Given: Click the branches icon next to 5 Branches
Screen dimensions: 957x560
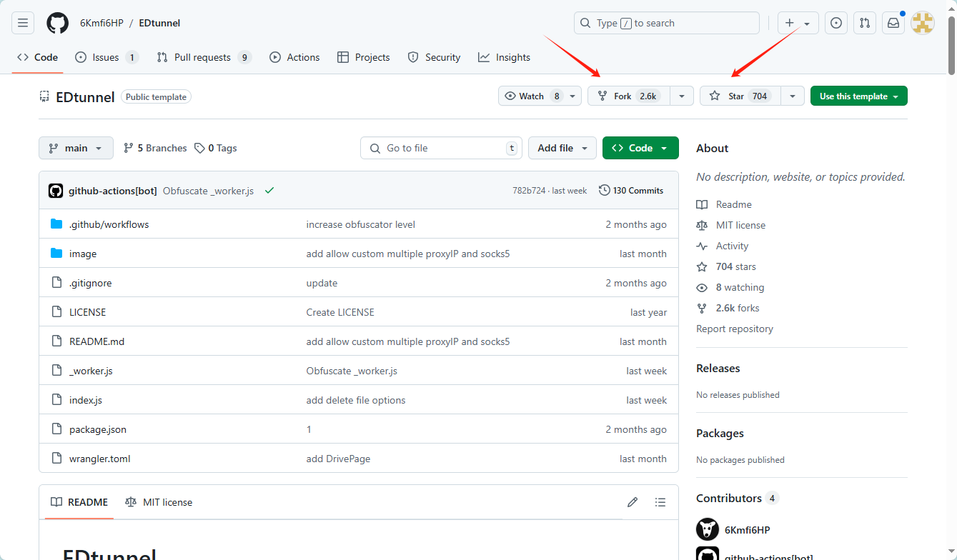Looking at the screenshot, I should [x=129, y=148].
